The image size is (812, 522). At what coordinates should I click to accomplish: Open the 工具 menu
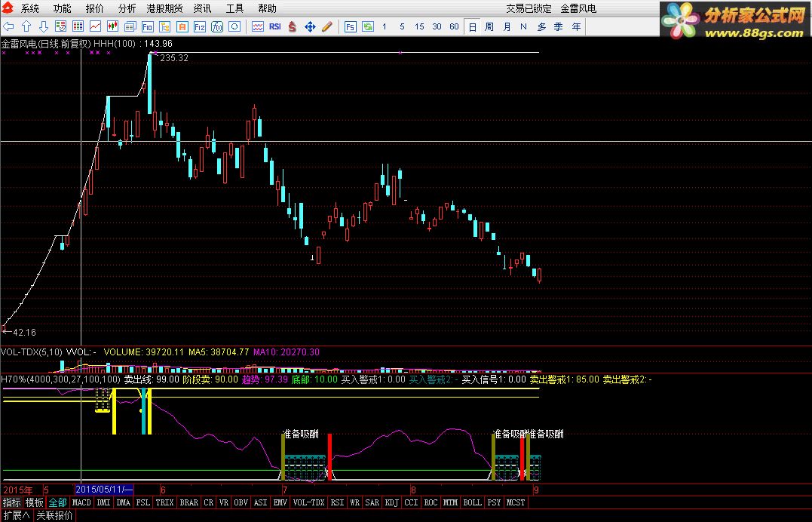pyautogui.click(x=234, y=8)
